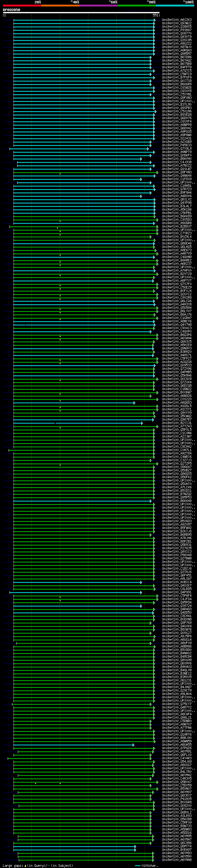Click the UniRef100_B6TD86 label
The width and height of the screenshot is (197, 868).
[177, 57]
